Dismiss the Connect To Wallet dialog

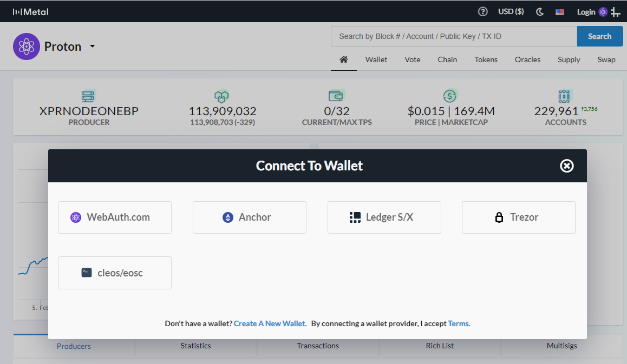click(566, 166)
